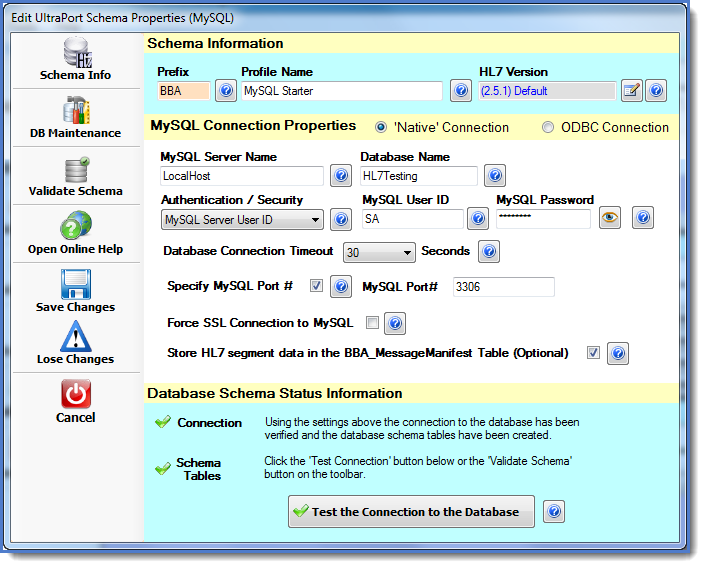Open help for Database Connection Timeout

[x=489, y=251]
